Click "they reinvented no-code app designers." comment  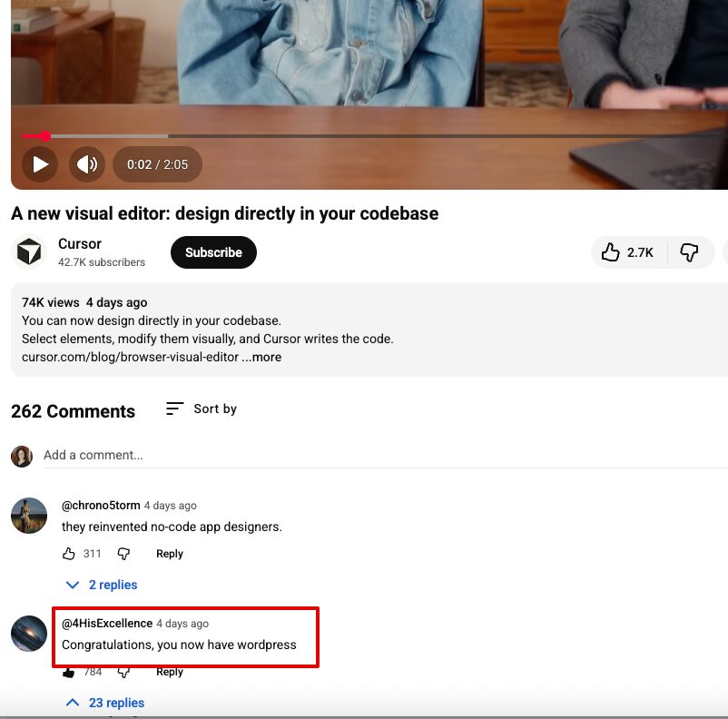[x=172, y=527]
